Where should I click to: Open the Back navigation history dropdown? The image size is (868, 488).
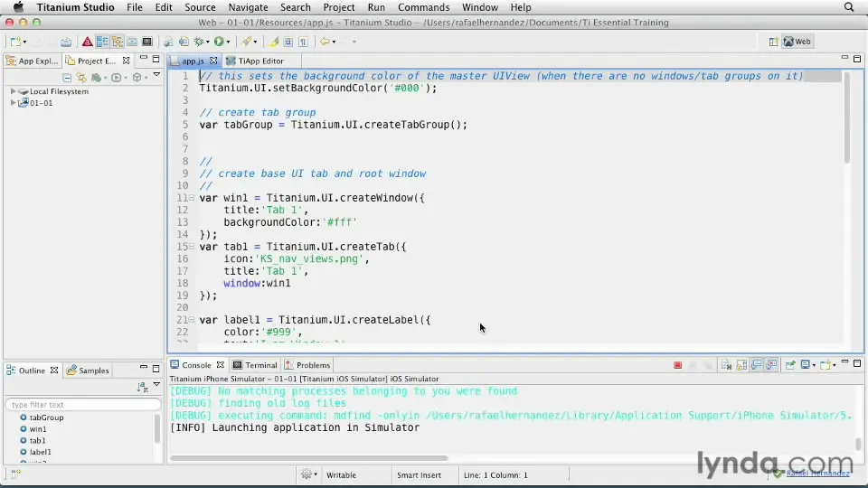334,42
